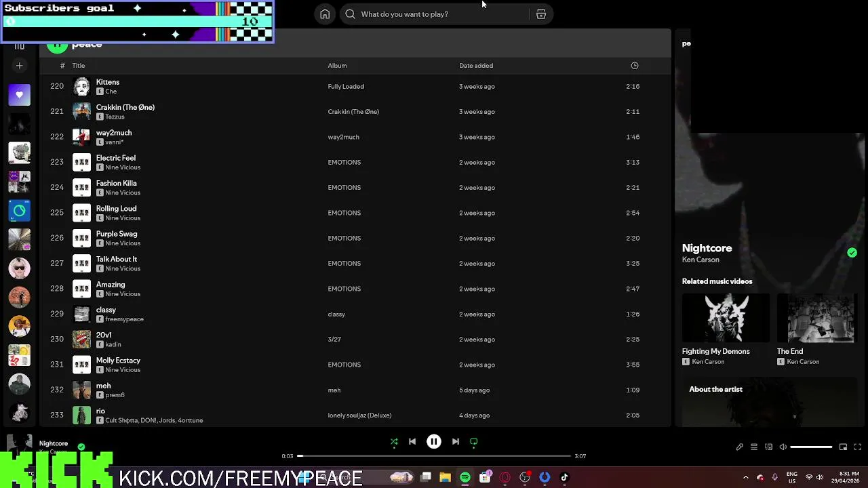
Task: Open Opera GX from taskbar
Action: coord(505,477)
